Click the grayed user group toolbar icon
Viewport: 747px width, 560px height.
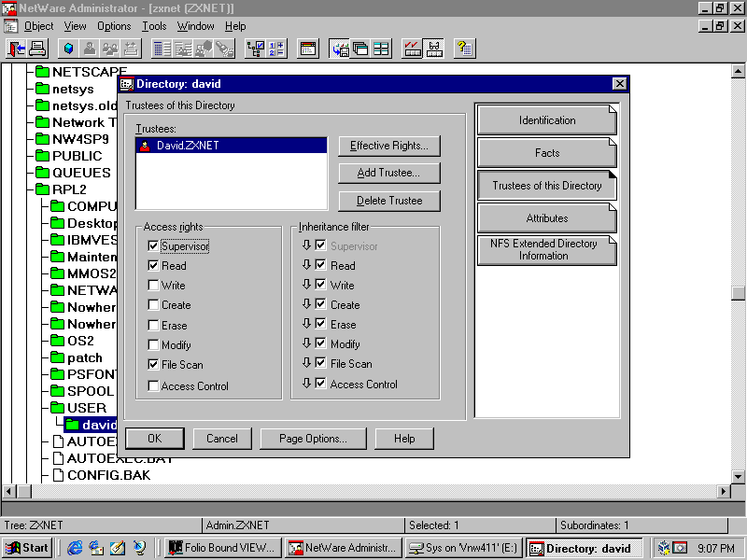pos(110,49)
